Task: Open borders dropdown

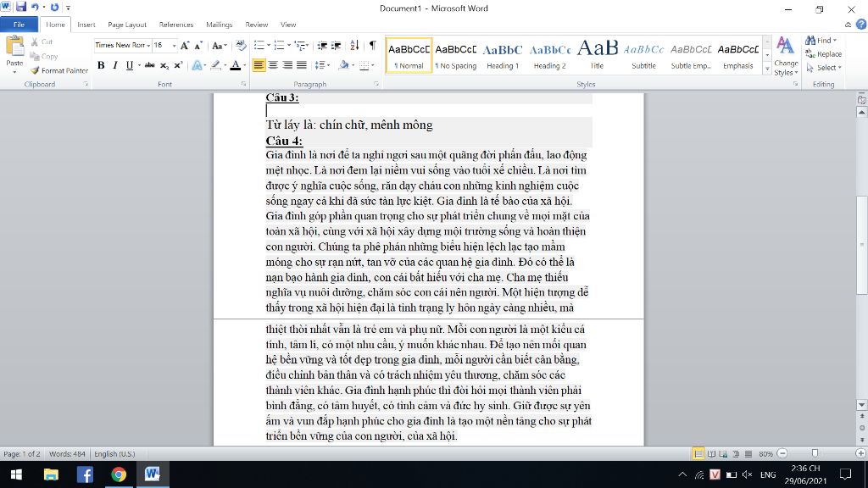Action: (x=373, y=65)
